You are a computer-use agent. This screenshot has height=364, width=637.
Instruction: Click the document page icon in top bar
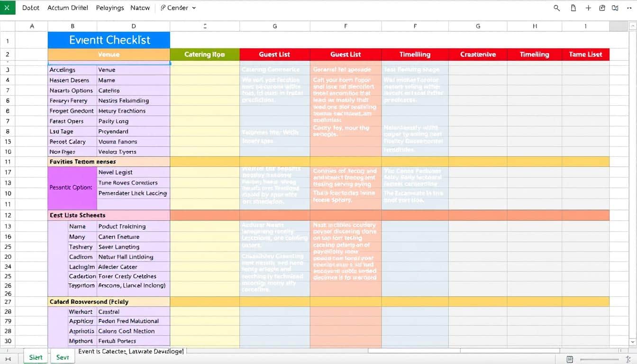(x=573, y=8)
